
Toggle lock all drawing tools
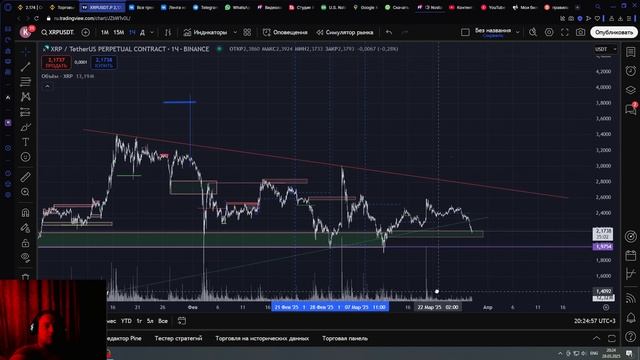25,243
